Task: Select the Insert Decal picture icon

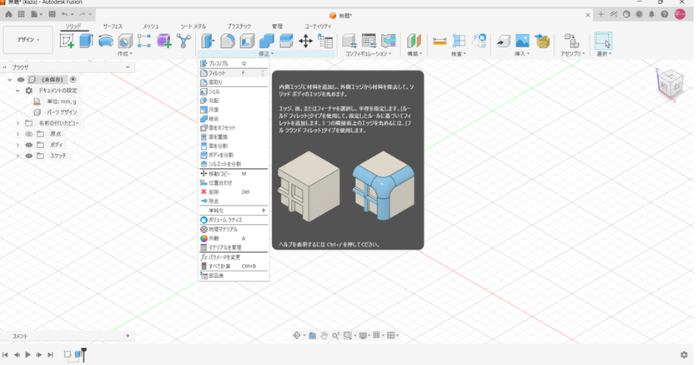Action: pos(522,41)
